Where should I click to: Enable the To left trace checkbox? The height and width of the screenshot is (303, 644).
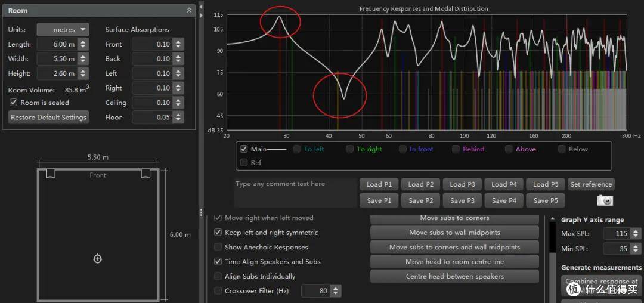[297, 149]
